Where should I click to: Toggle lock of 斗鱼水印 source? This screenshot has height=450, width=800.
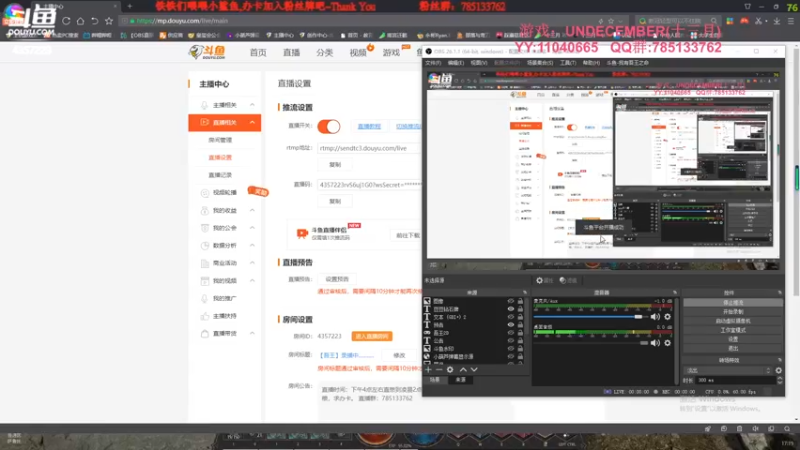tap(520, 348)
